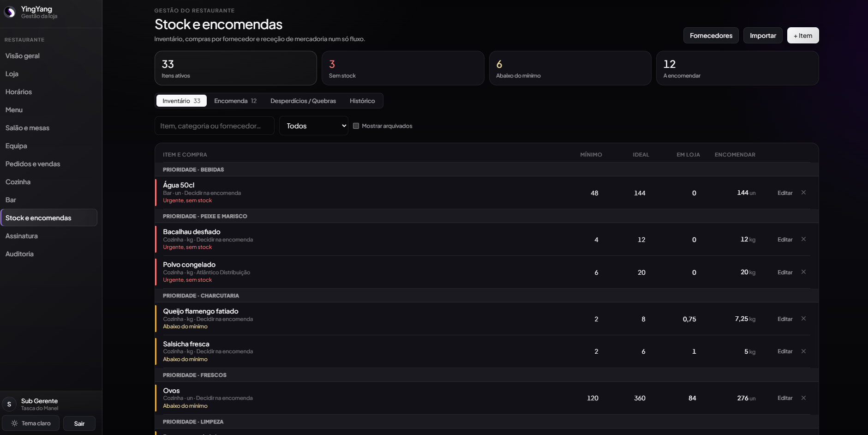Click the 6 Abaixo do mínimo card

pos(570,68)
